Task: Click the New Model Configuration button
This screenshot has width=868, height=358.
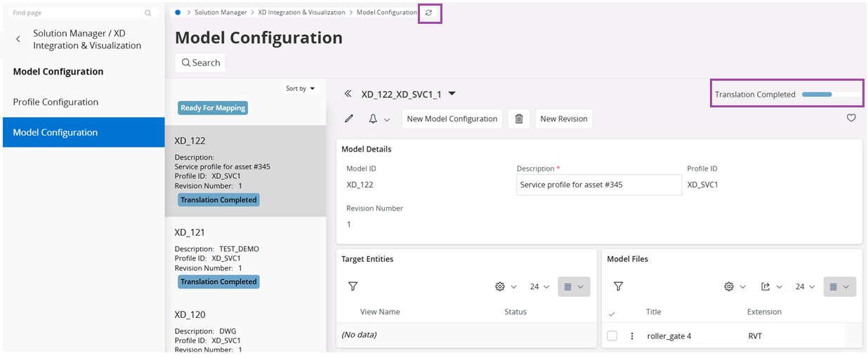Action: (x=452, y=119)
